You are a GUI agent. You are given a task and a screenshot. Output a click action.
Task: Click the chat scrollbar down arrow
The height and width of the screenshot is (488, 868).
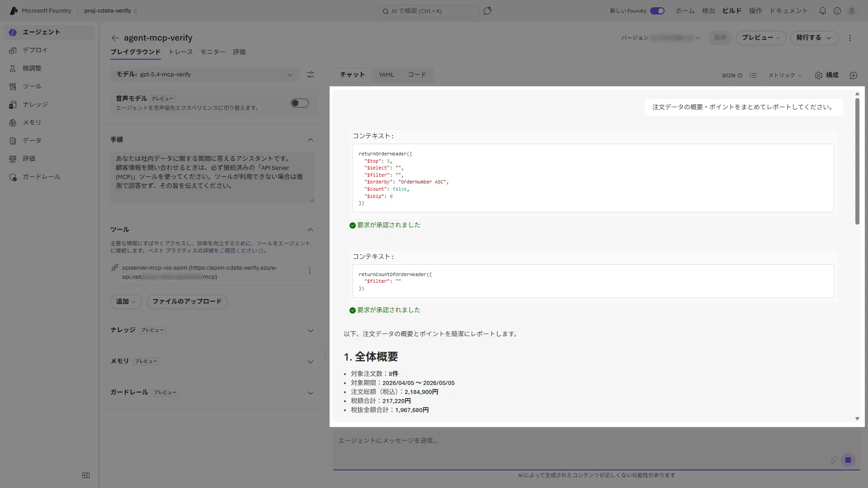[x=857, y=419]
